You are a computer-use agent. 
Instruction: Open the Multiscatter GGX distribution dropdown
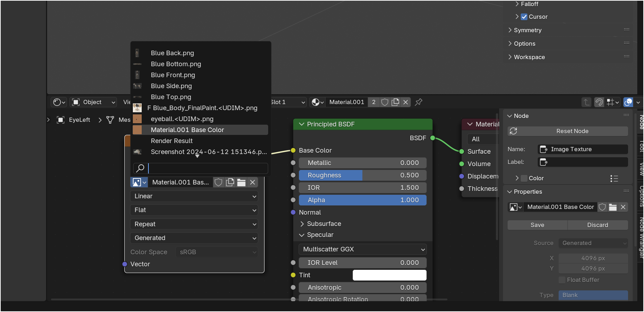[x=363, y=249]
